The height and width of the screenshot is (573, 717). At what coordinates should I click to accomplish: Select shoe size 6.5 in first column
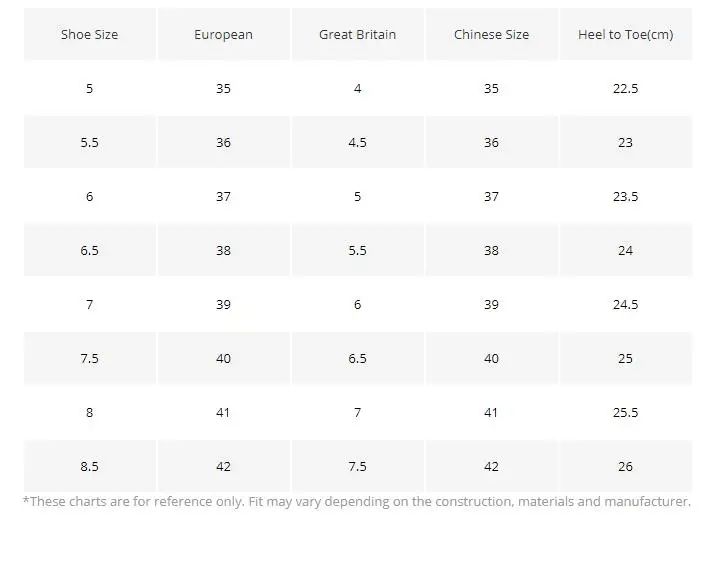coord(89,251)
